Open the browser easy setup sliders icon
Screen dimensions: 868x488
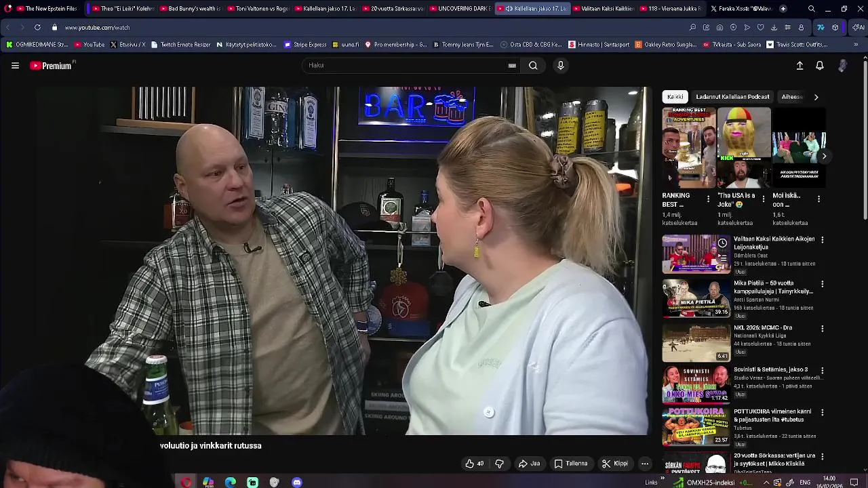pyautogui.click(x=787, y=28)
